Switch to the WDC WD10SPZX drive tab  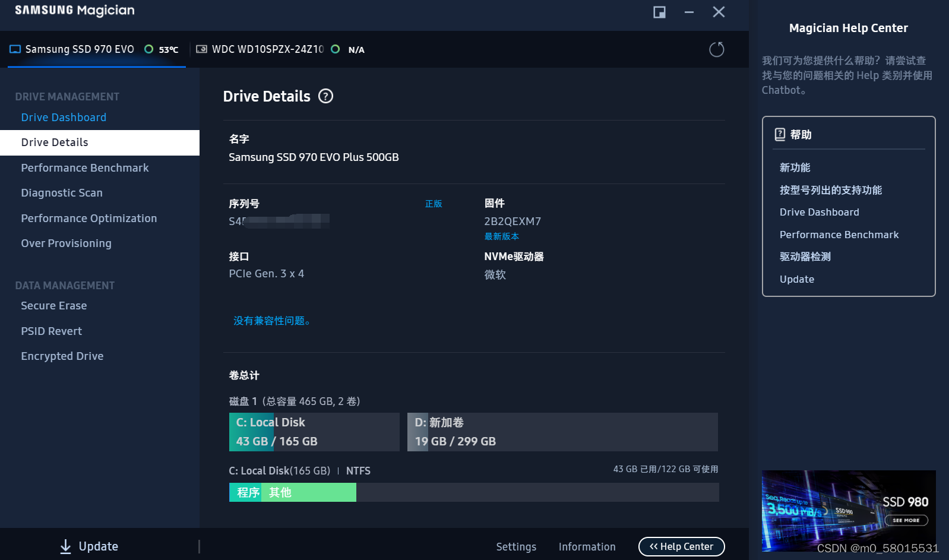268,49
